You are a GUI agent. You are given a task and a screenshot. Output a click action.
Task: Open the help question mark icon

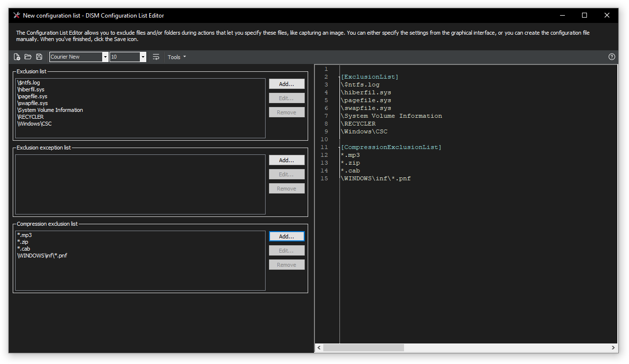point(611,57)
